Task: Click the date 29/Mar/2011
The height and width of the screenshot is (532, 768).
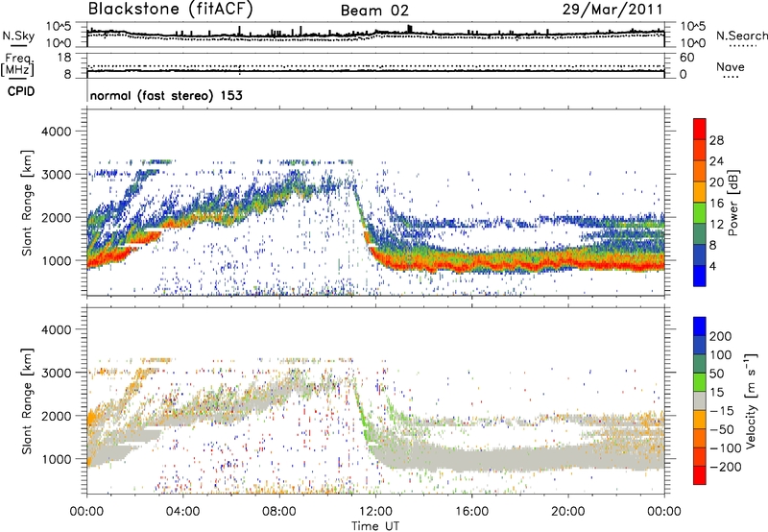Action: pyautogui.click(x=612, y=10)
